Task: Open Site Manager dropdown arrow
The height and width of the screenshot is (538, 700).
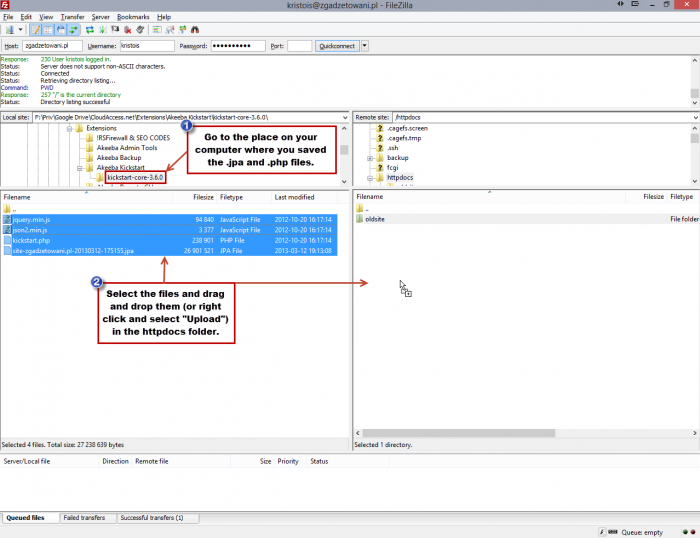Action: pyautogui.click(x=20, y=30)
